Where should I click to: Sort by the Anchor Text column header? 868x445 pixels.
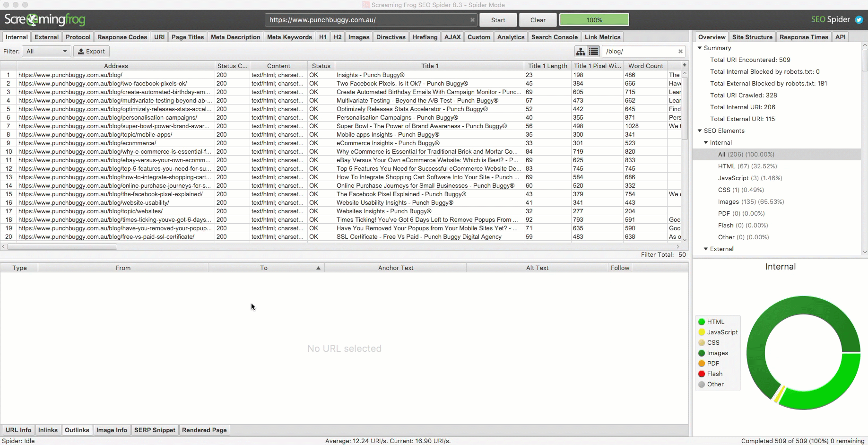[396, 268]
